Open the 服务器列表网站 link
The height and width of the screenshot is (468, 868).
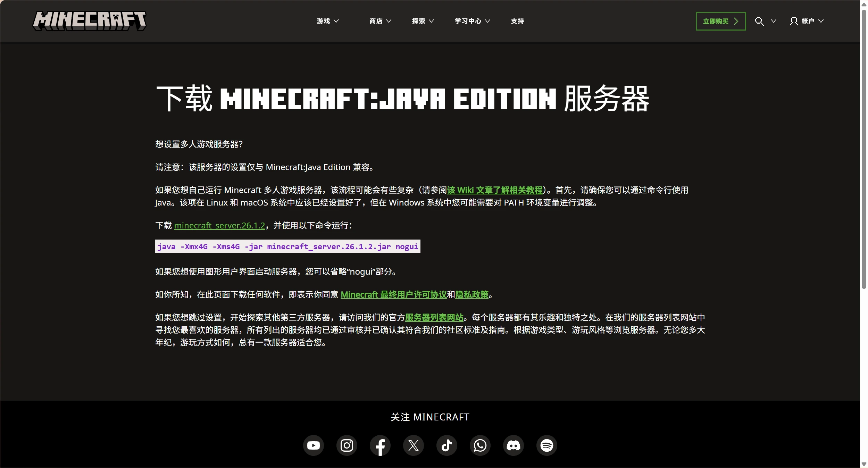(x=434, y=318)
